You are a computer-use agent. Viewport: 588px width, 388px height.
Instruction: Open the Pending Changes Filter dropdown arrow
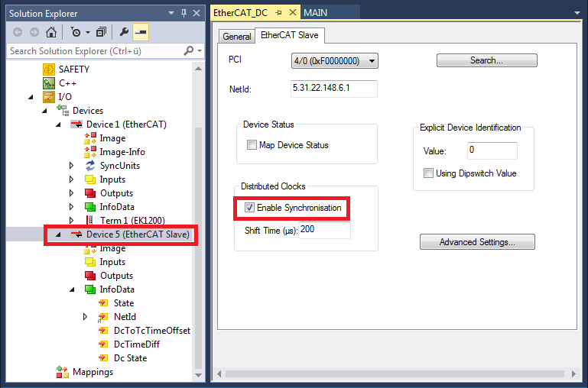88,32
